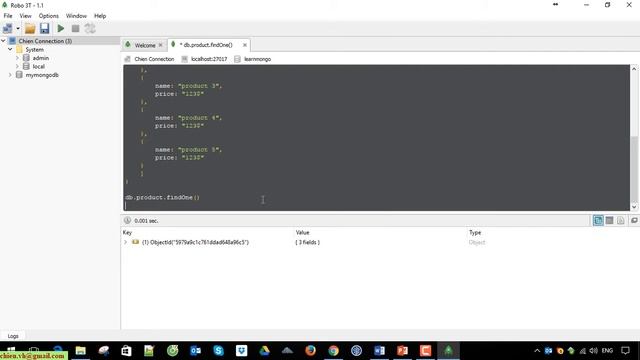Switch results to table view mode
640x360 pixels.
click(x=609, y=220)
